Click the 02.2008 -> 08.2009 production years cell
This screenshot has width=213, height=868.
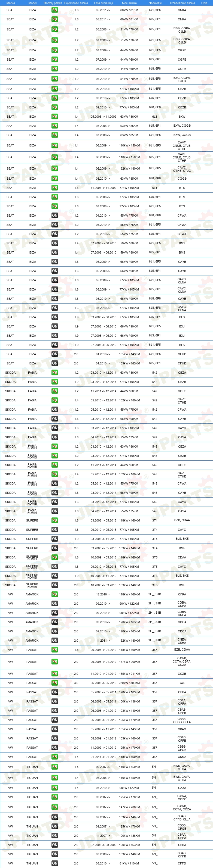point(103,845)
